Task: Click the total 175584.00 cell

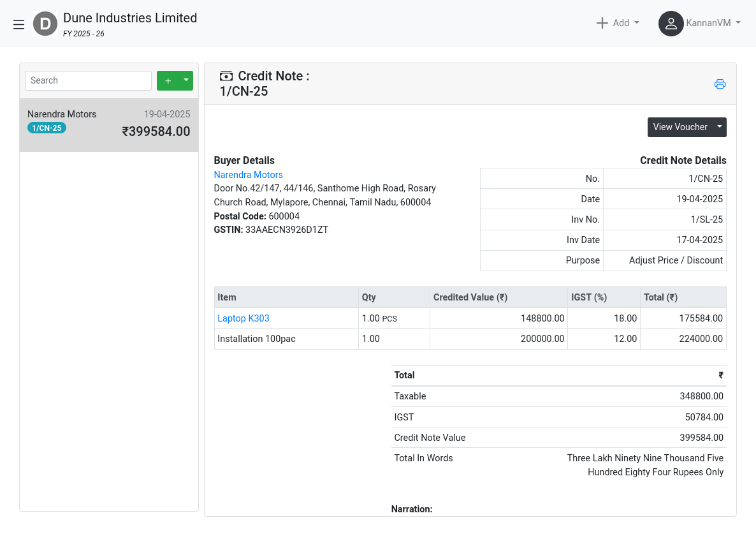Action: click(683, 318)
